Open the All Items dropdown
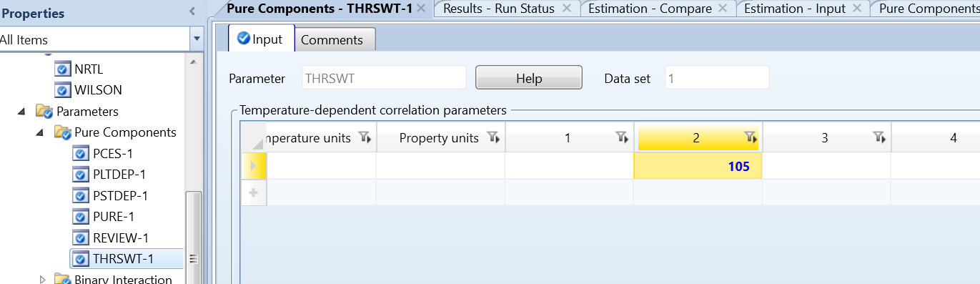 (x=196, y=40)
